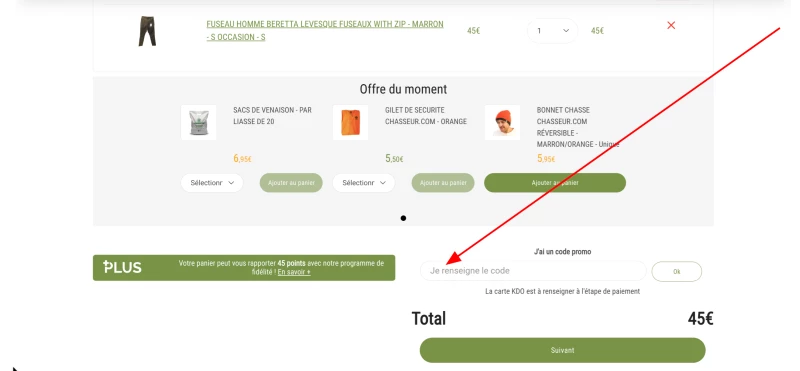Click the carte KDO information text
Viewport: 800px width, 371px height.
563,291
